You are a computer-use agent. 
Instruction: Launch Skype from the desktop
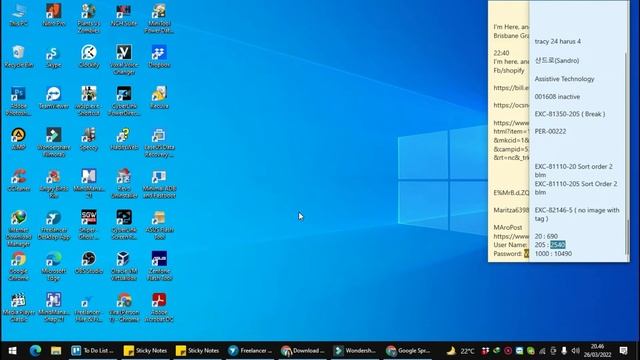[x=53, y=56]
